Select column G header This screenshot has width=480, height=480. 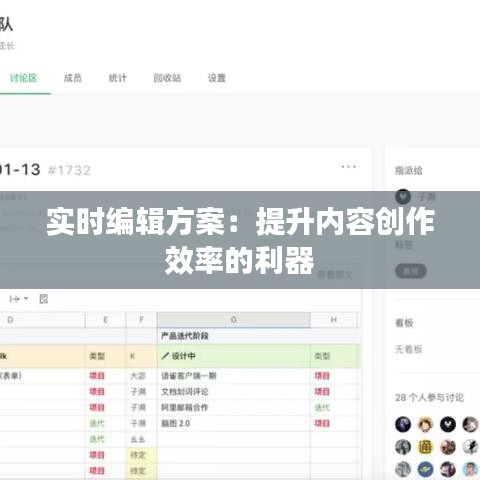tap(234, 320)
